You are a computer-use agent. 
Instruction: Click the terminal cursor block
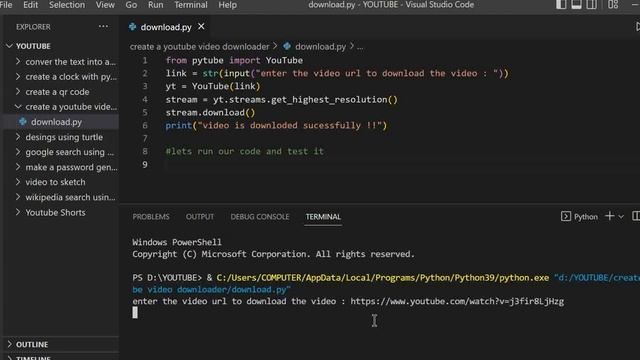pyautogui.click(x=135, y=313)
